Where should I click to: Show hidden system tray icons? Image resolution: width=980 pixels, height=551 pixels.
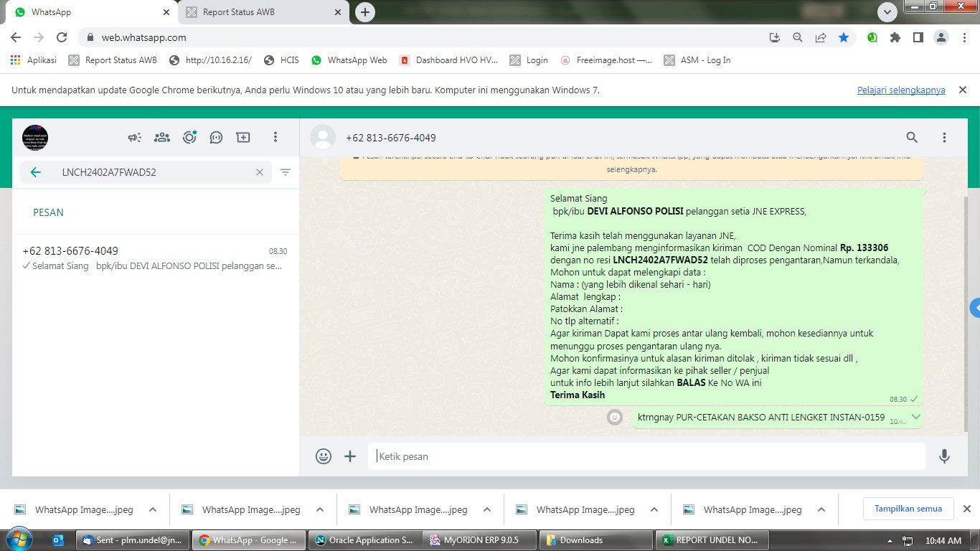tap(890, 541)
